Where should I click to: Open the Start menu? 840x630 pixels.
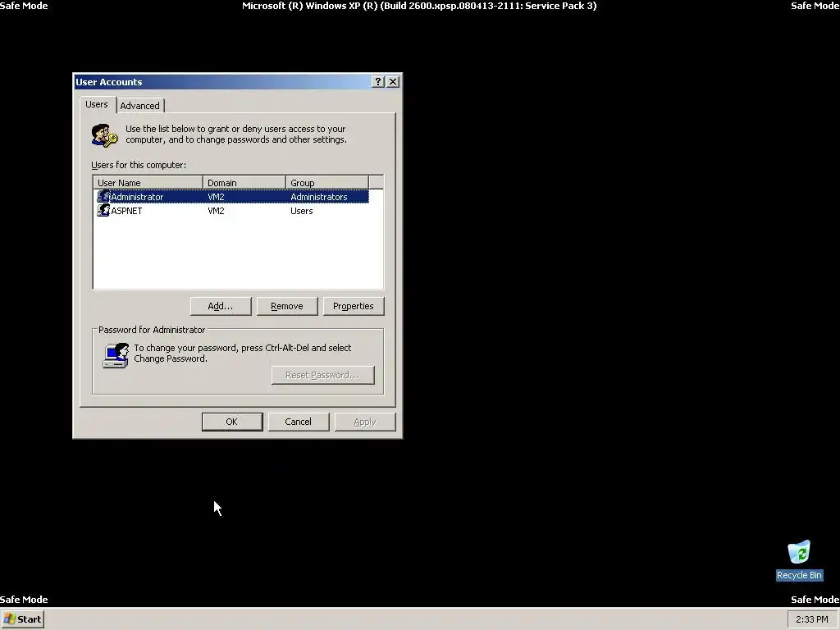click(x=23, y=619)
